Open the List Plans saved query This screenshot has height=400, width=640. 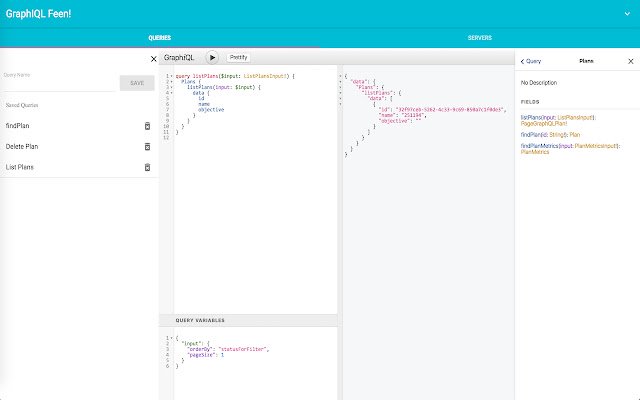point(20,167)
